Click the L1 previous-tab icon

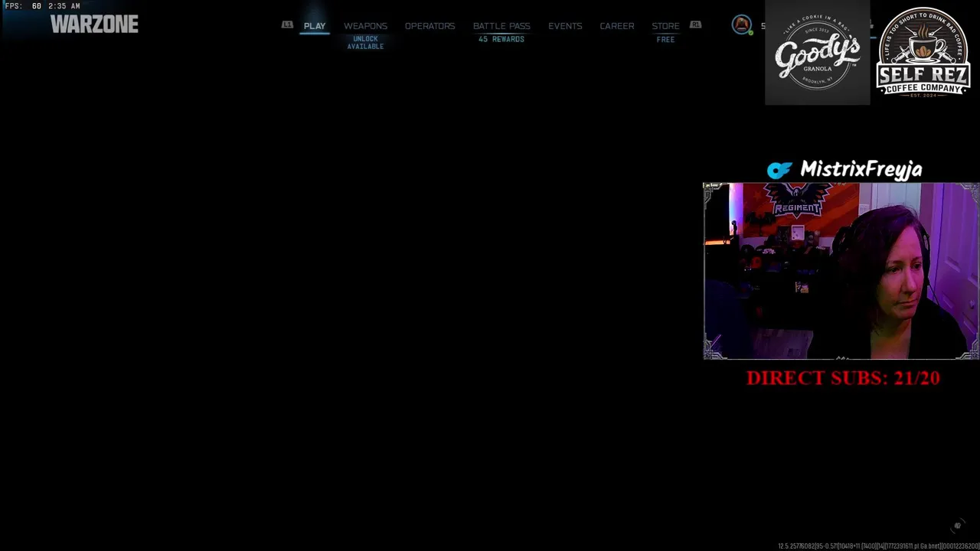click(287, 24)
